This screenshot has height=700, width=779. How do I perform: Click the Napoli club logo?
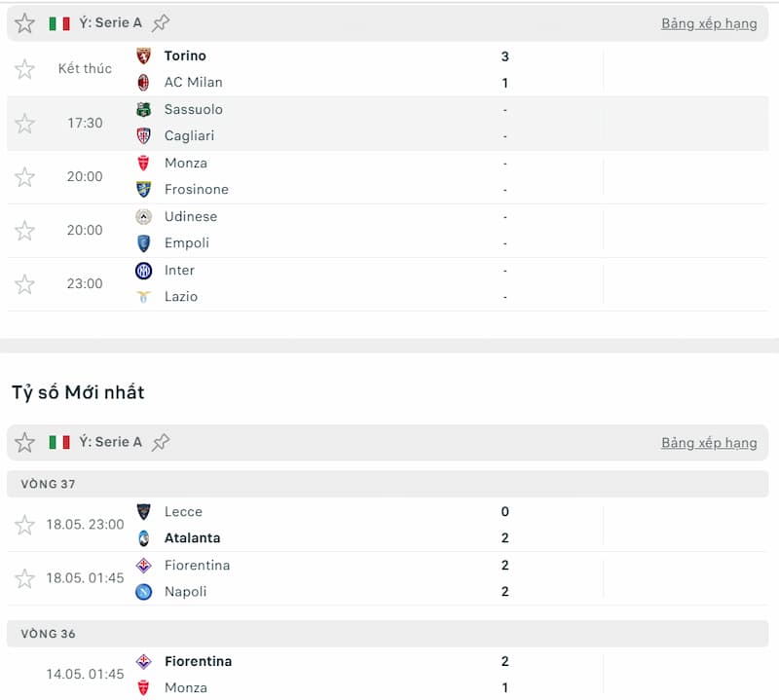144,592
